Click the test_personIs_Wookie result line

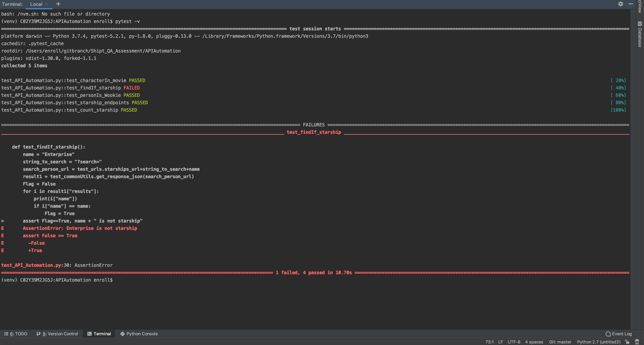[x=70, y=95]
